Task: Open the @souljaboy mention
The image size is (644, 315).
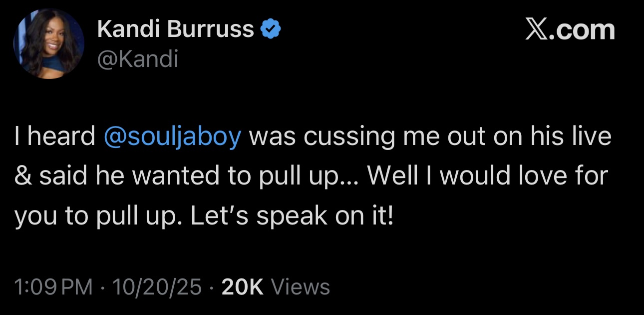Action: (x=172, y=137)
